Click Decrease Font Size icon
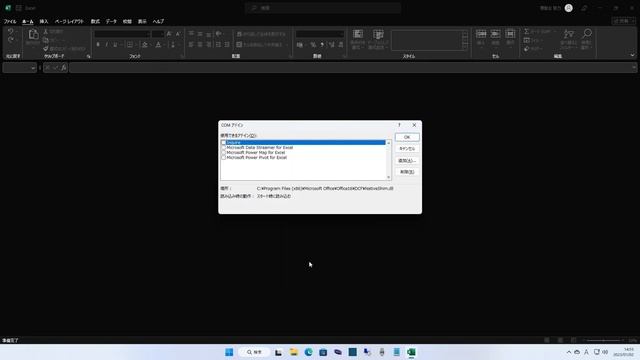640x360 pixels. [178, 34]
